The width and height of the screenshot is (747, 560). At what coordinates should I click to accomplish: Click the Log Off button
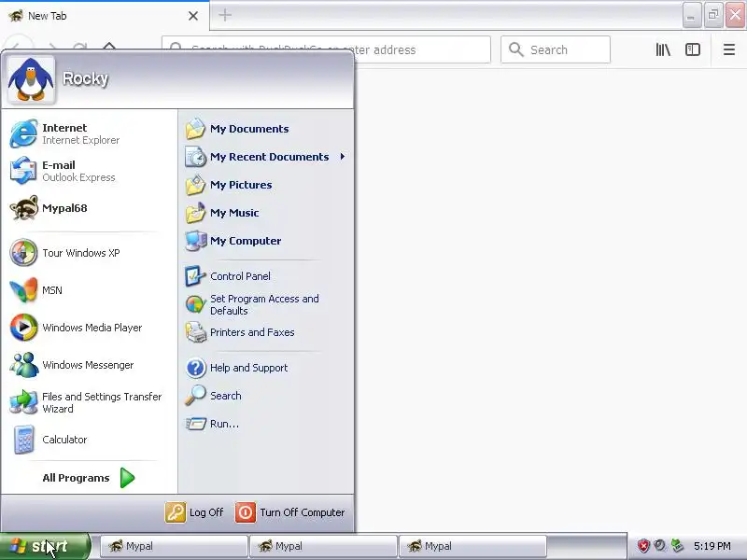pos(194,512)
